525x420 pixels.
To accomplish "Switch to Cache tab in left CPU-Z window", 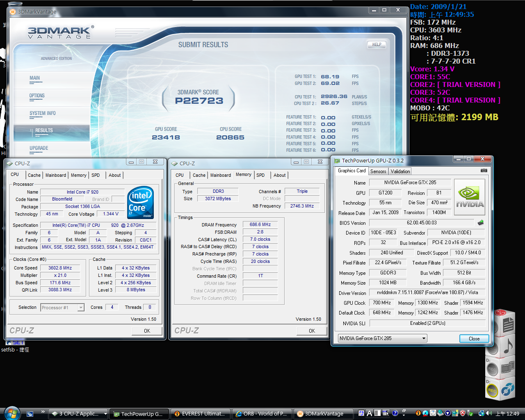I will pyautogui.click(x=34, y=175).
